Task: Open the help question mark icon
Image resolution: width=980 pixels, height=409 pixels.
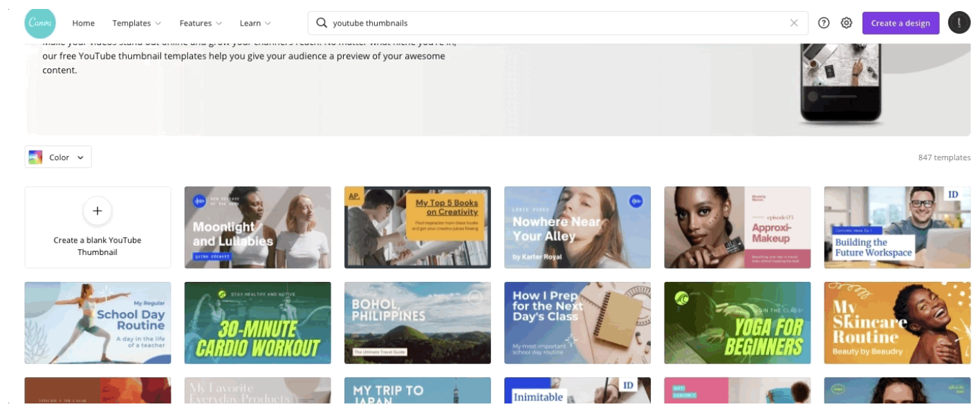Action: (824, 23)
